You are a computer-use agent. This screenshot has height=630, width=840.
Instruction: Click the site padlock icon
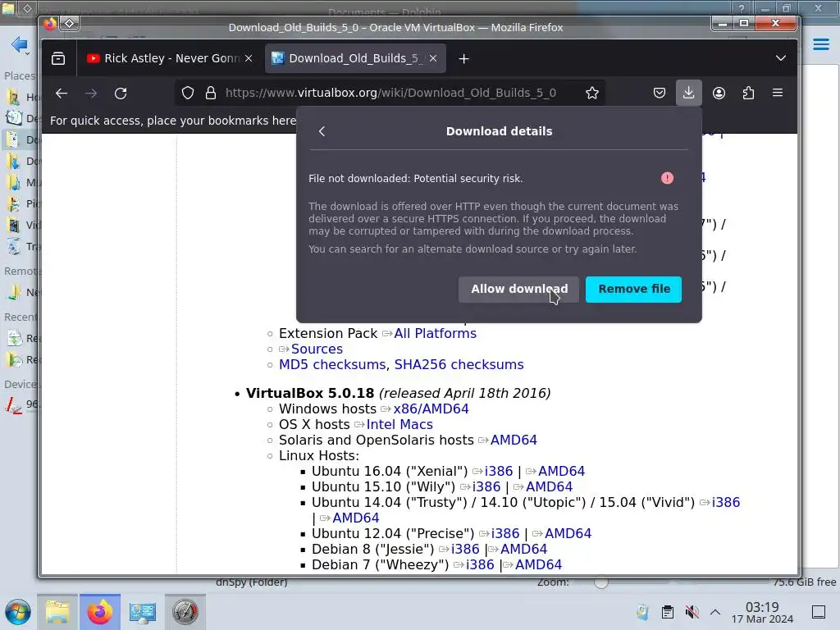pos(211,94)
